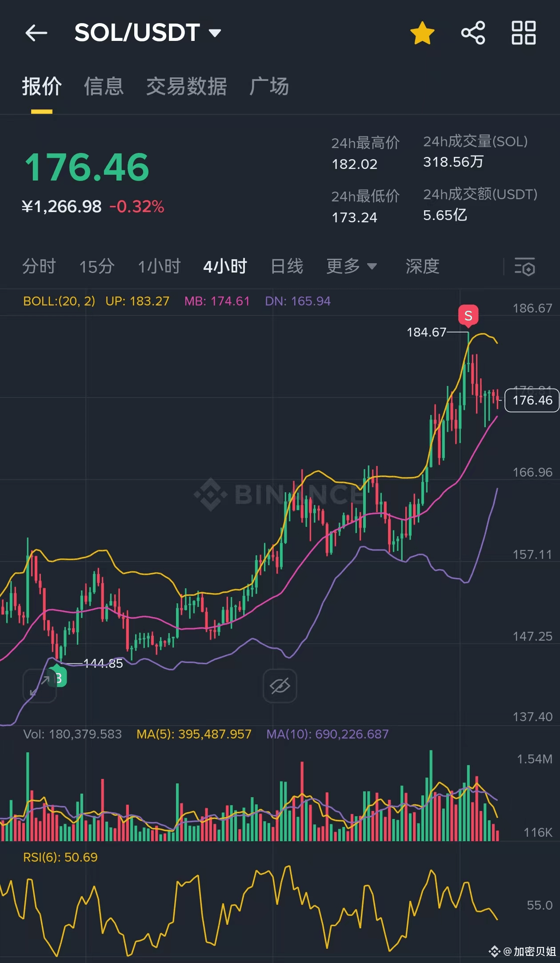Tap the red S sell marker
This screenshot has height=963, width=560.
pos(468,316)
